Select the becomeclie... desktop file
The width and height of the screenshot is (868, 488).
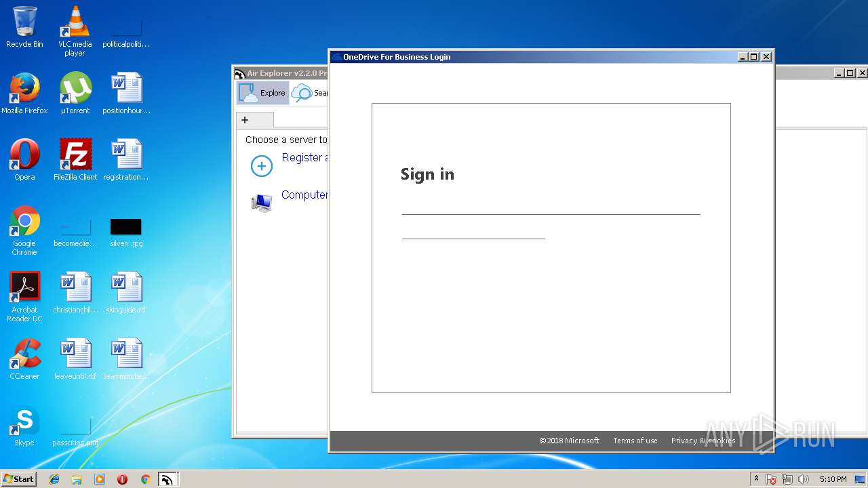point(75,231)
